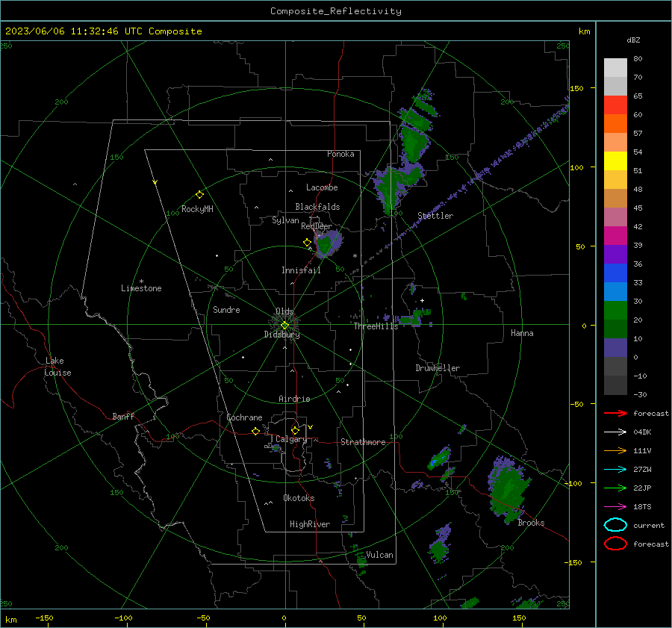This screenshot has width=672, height=628.
Task: Click the Hanna town label
Action: point(522,333)
